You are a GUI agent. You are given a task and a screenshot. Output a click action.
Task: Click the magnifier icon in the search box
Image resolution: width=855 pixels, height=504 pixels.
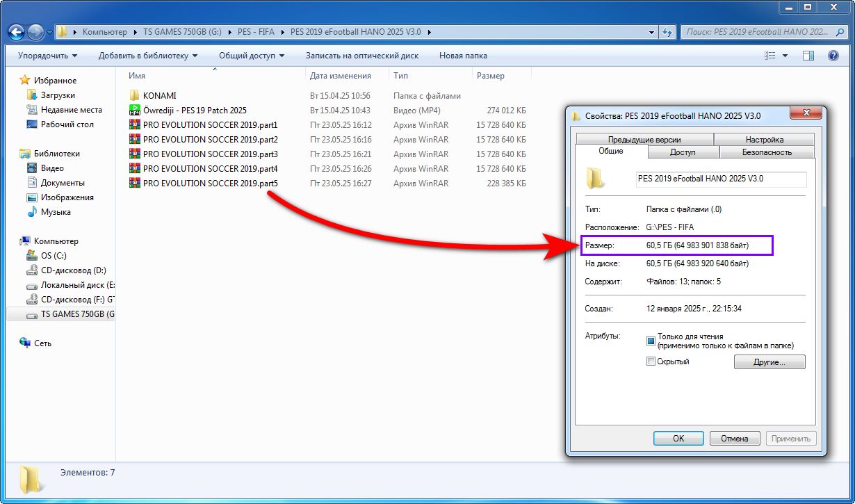coord(840,32)
